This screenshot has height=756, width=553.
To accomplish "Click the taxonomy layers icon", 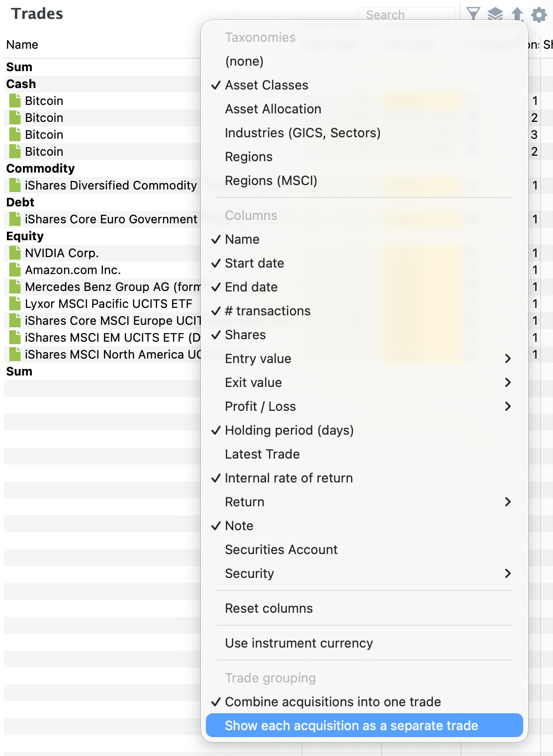I will pyautogui.click(x=495, y=14).
